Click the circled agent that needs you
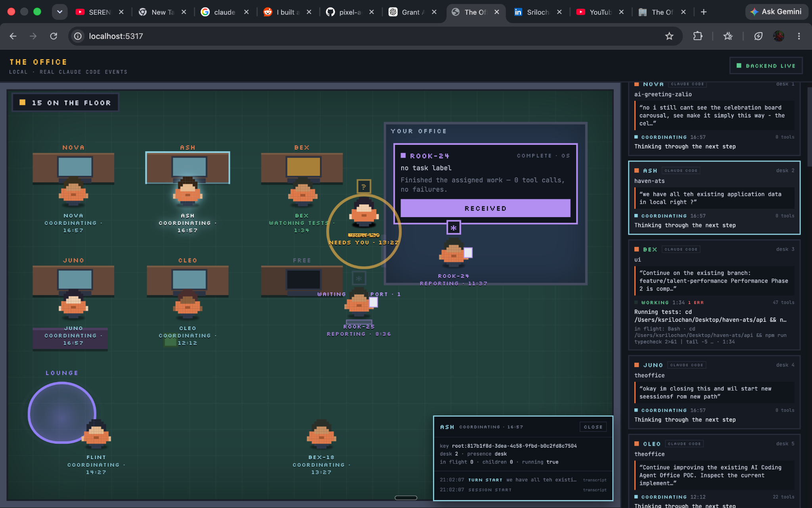The image size is (812, 508). [364, 212]
